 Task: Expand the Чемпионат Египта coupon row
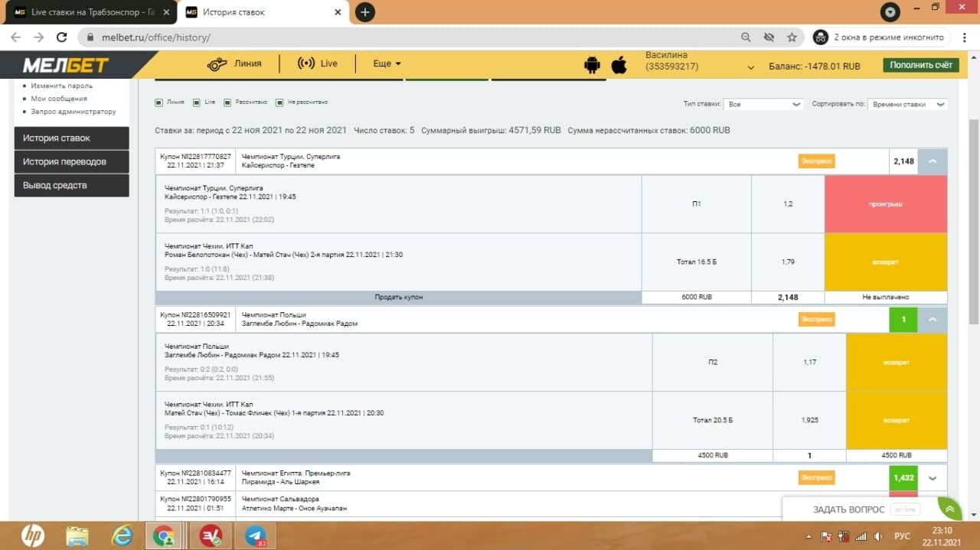pos(932,478)
